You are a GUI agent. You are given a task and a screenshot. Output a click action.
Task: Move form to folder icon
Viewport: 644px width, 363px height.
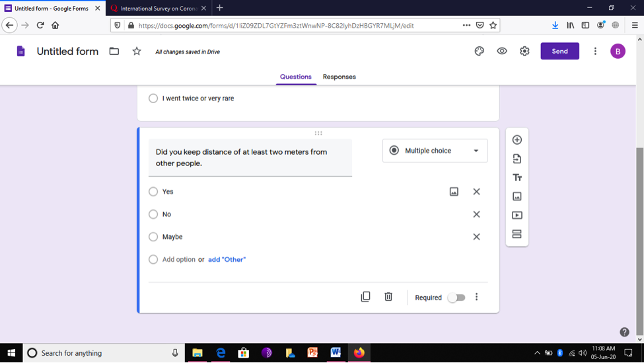tap(114, 52)
